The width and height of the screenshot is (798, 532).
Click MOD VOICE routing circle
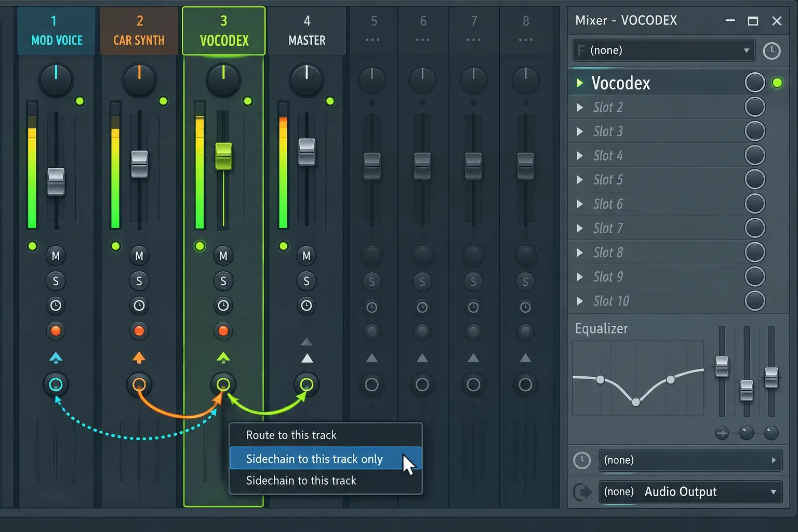click(56, 384)
